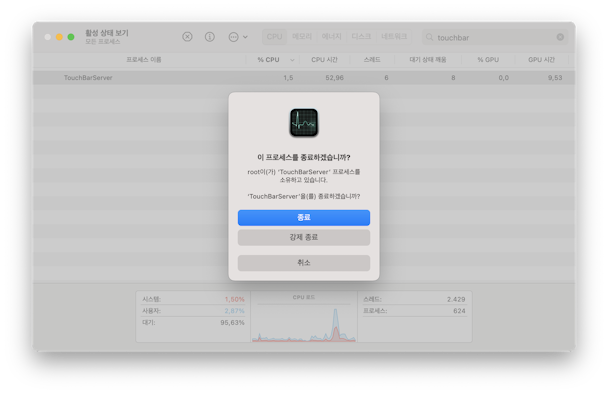Click the 스레드 2,429 count

[456, 299]
